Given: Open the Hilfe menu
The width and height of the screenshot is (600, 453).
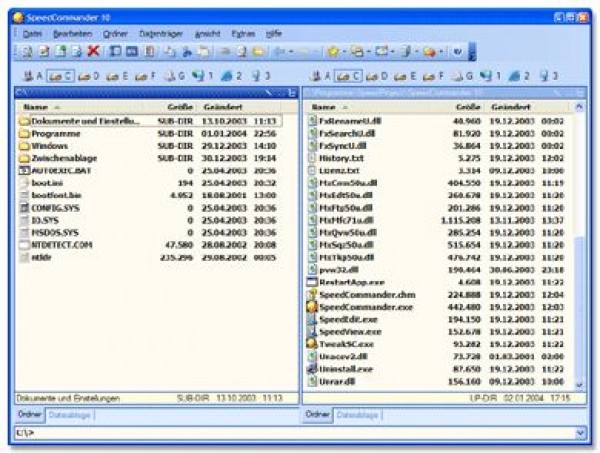Looking at the screenshot, I should (274, 34).
